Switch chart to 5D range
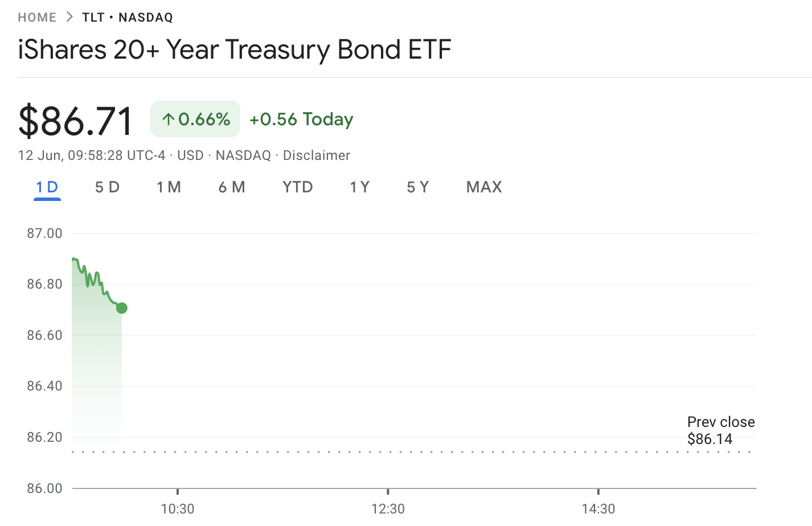The height and width of the screenshot is (526, 812). (x=107, y=187)
